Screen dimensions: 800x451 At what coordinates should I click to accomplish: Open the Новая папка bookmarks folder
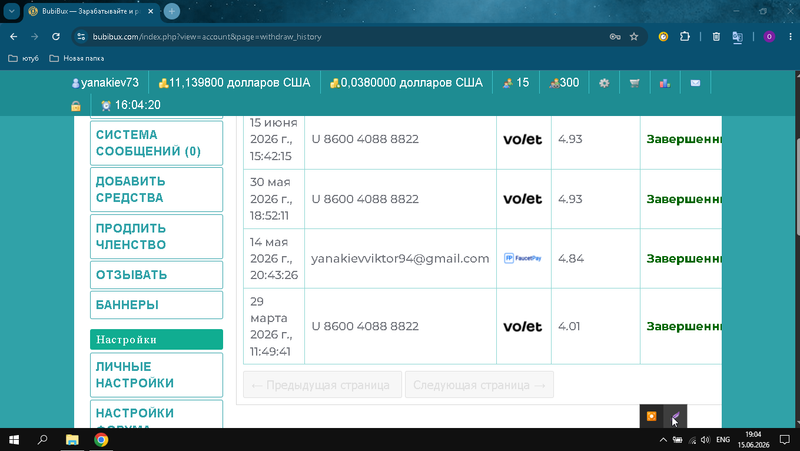click(x=77, y=59)
